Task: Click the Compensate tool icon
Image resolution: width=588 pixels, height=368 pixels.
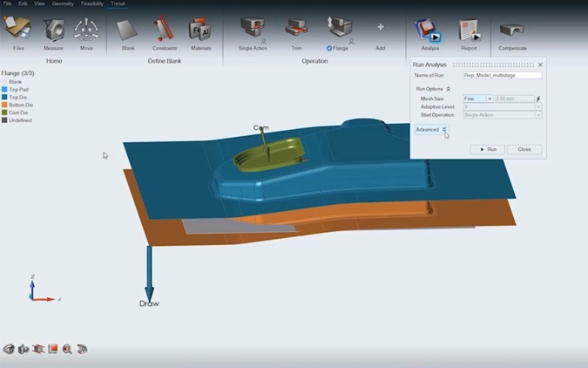Action: pos(512,31)
